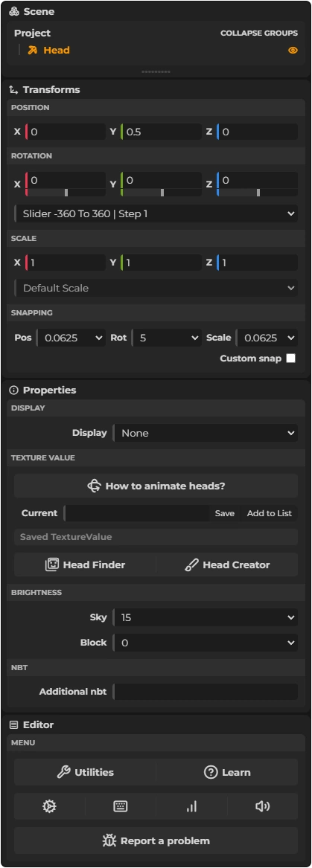312x868 pixels.
Task: Open Head Finder
Action: (85, 565)
